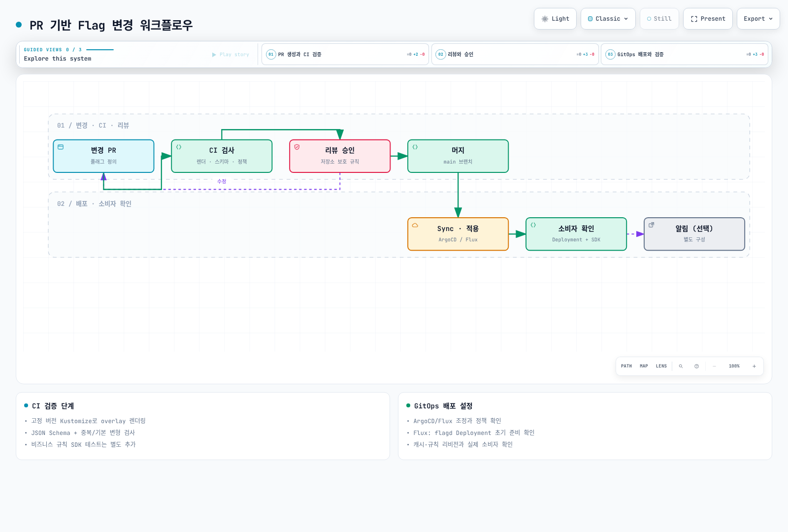Select the 변경 PR node
Image resolution: width=788 pixels, height=532 pixels.
(103, 156)
